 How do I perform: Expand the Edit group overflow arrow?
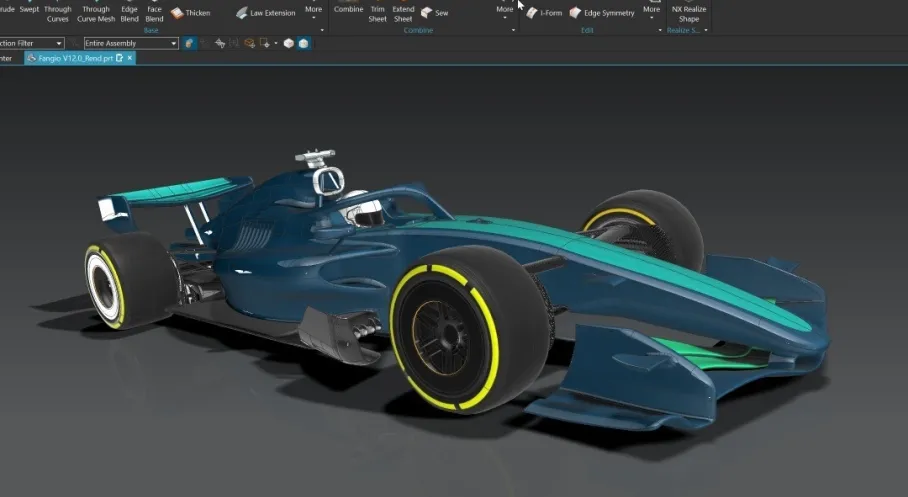pos(660,30)
